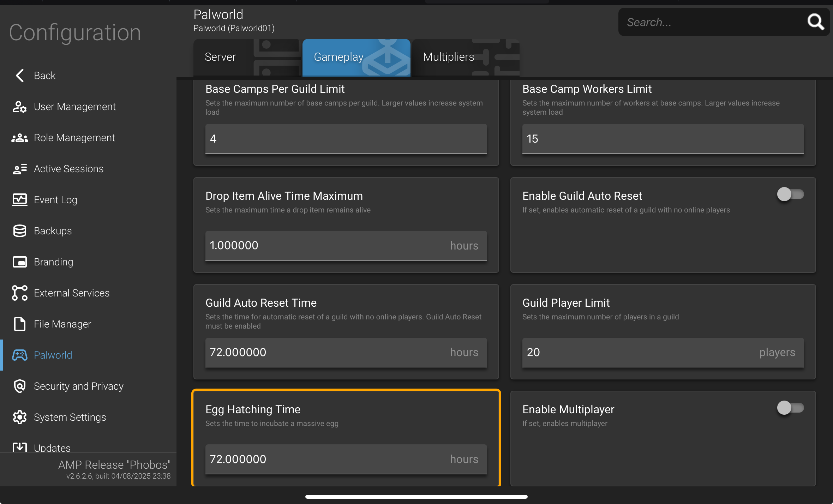Click the External Services nodes icon
This screenshot has width=833, height=504.
tap(19, 293)
